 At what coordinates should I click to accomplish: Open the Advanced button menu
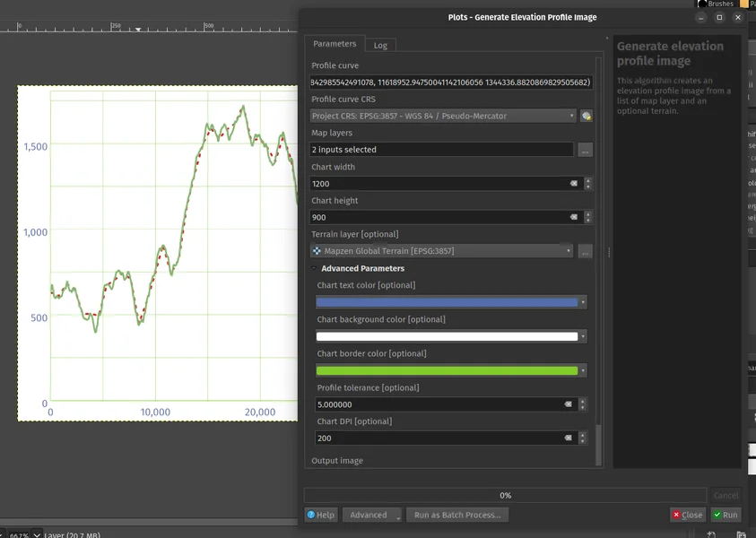[375, 515]
